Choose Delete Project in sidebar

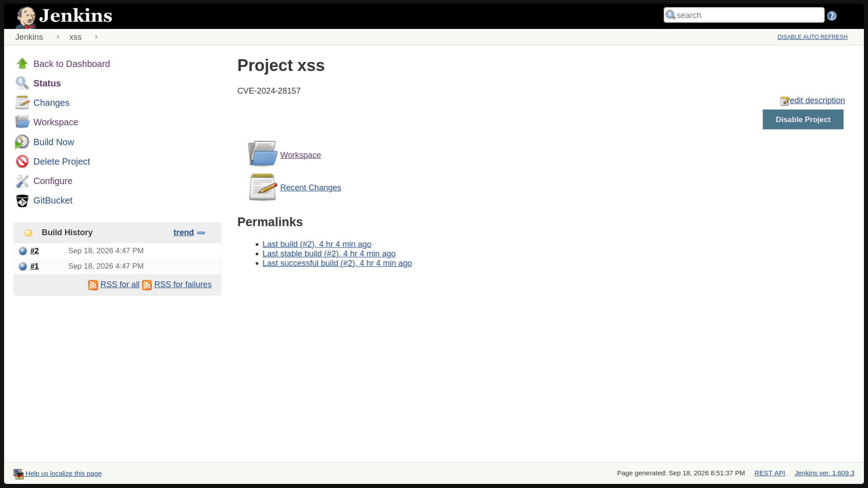[x=61, y=161]
